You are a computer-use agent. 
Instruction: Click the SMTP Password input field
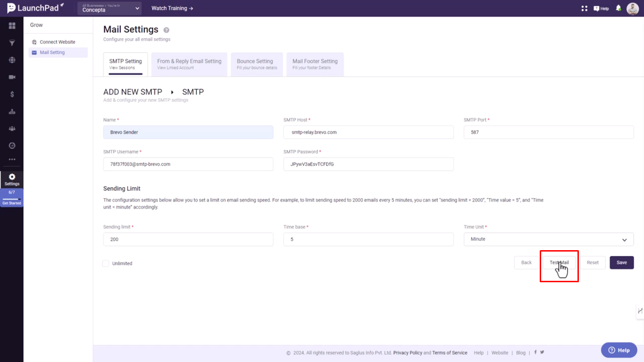pos(368,164)
